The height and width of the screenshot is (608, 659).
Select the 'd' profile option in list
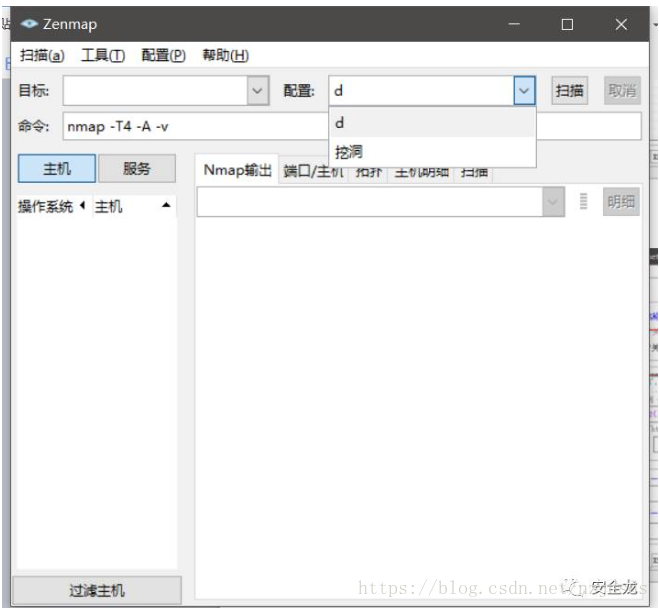(x=432, y=123)
